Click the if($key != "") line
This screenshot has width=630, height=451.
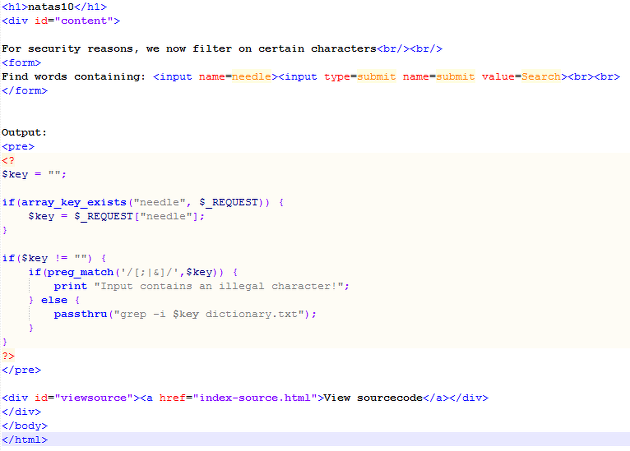coord(54,258)
